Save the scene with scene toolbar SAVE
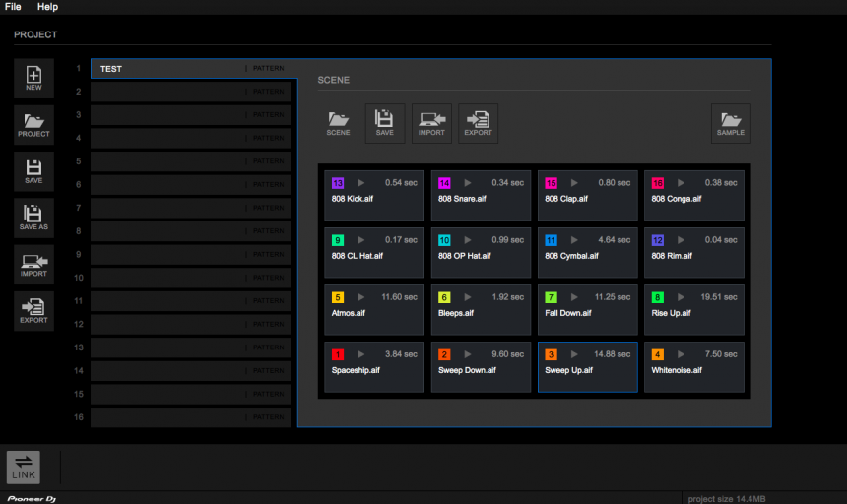This screenshot has width=847, height=504. pos(385,124)
